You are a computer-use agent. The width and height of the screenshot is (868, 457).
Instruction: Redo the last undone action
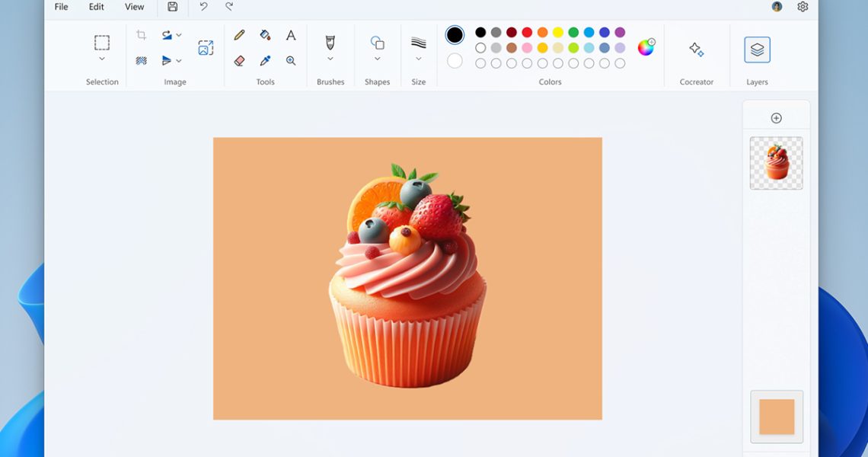229,7
